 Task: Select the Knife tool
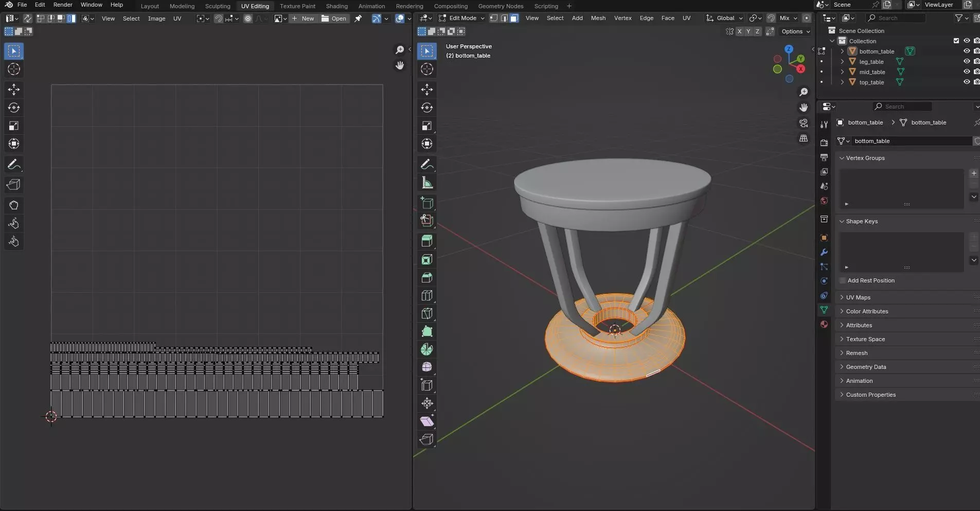pyautogui.click(x=427, y=313)
